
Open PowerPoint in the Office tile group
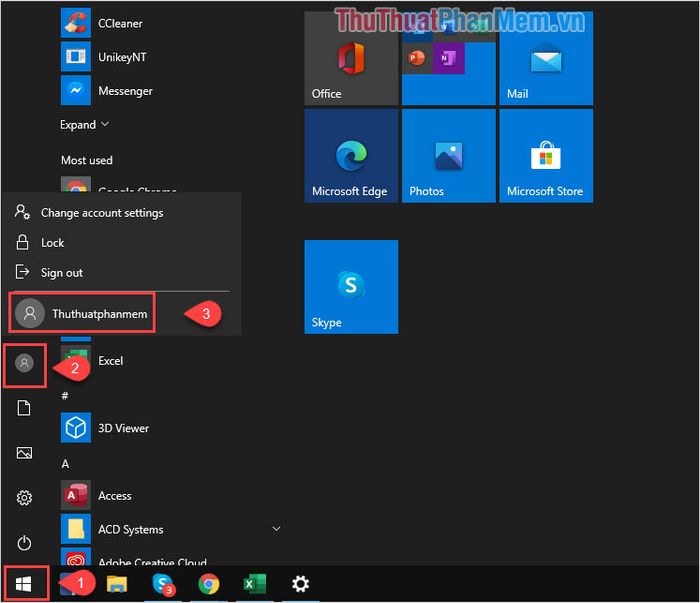coord(417,58)
